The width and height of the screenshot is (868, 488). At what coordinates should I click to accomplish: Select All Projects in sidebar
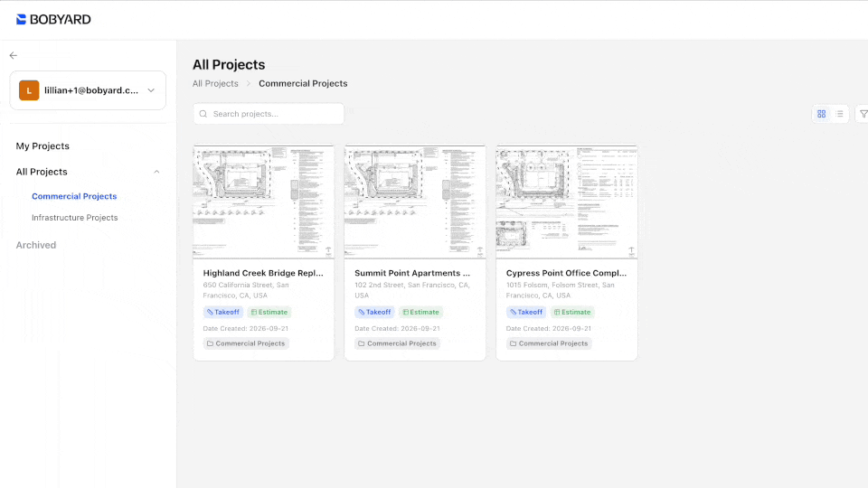tap(42, 172)
